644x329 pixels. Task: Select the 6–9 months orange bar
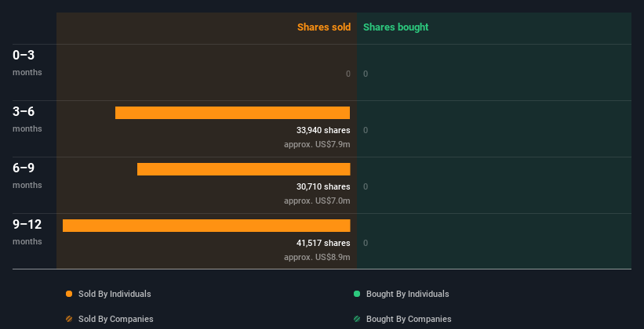pos(243,169)
